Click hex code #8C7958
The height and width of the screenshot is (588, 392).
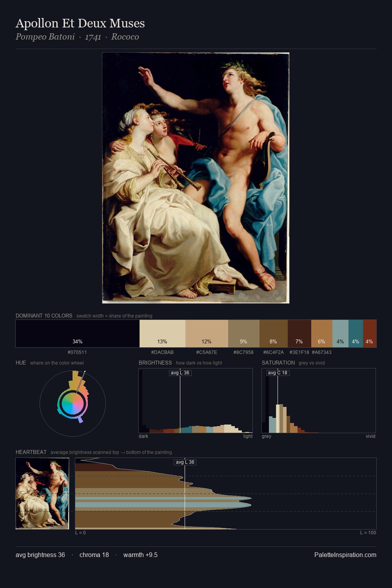(243, 352)
